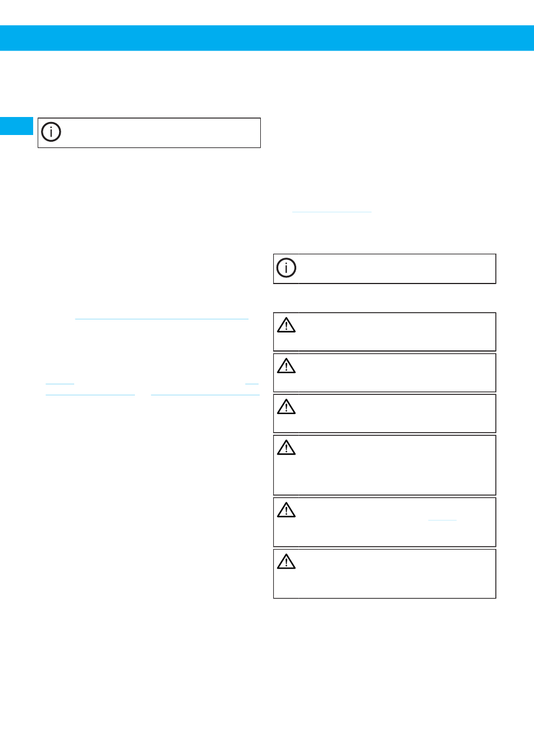Click the info icon in the right column note box

(x=287, y=268)
